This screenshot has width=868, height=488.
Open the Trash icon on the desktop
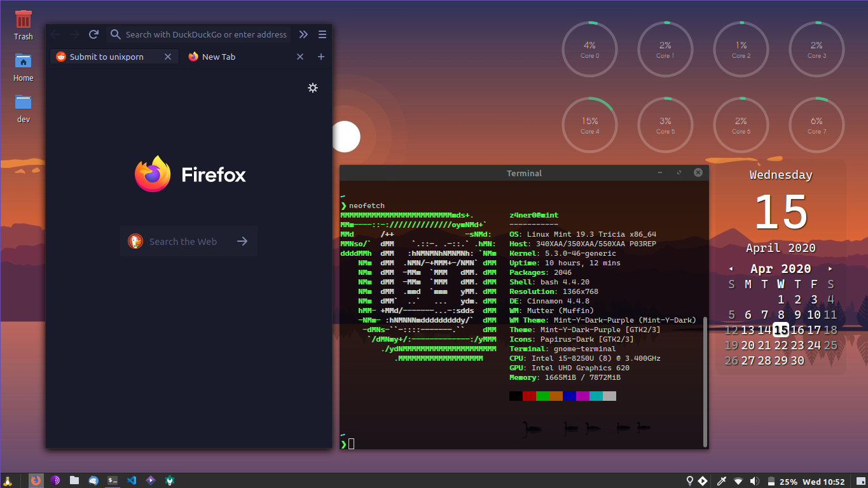[x=24, y=19]
